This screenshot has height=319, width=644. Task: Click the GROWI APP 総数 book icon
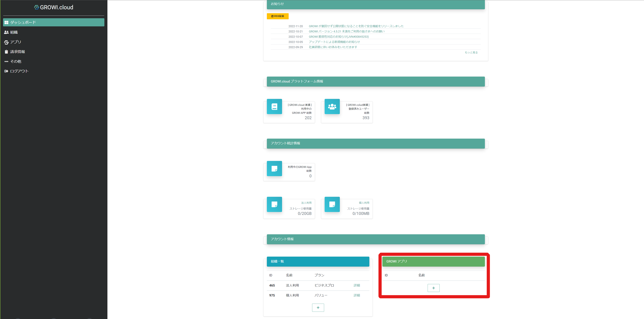[274, 107]
